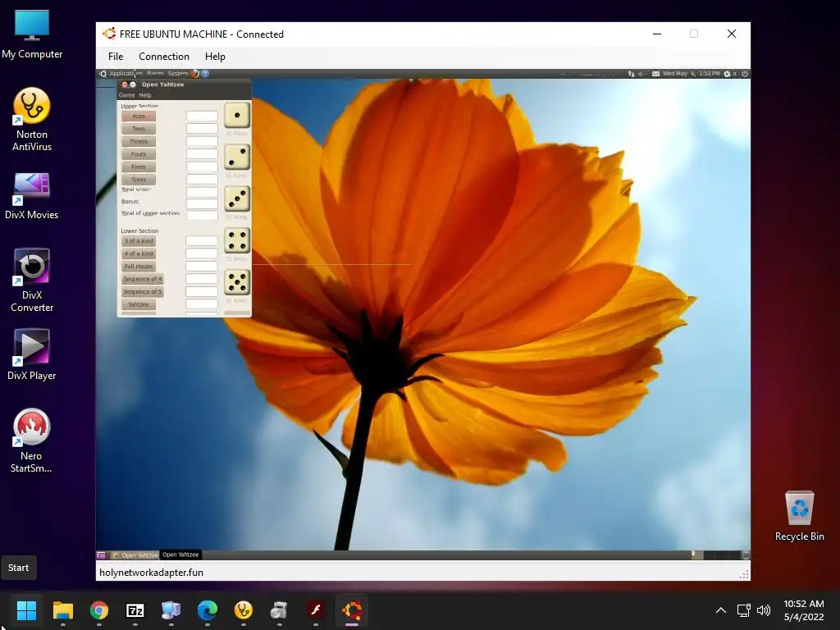The width and height of the screenshot is (840, 630).
Task: Click the five-pip die
Action: click(237, 282)
